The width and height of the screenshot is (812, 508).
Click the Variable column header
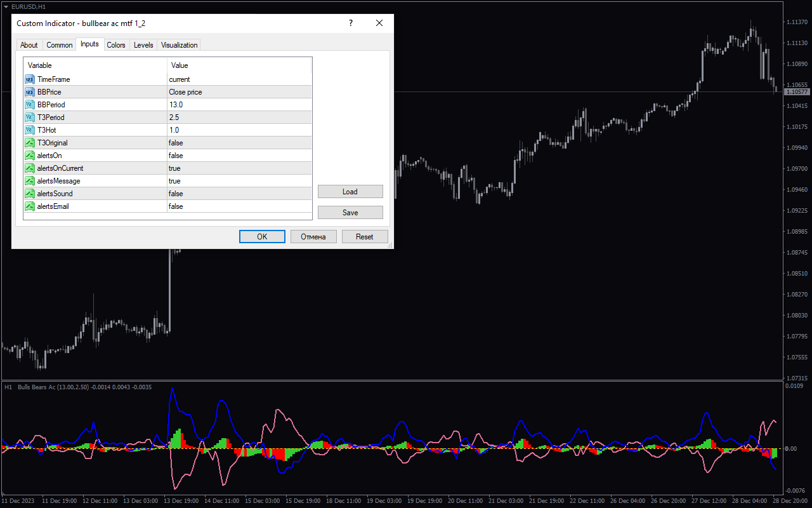click(95, 65)
